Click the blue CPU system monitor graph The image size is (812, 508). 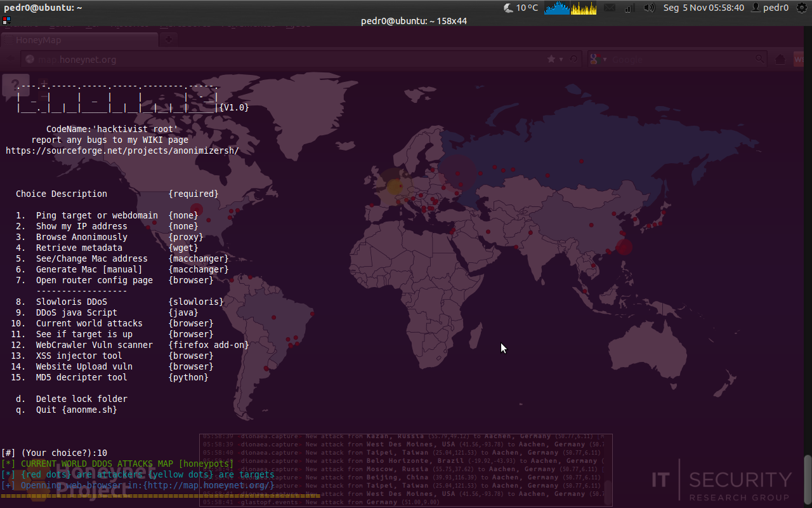(x=557, y=8)
